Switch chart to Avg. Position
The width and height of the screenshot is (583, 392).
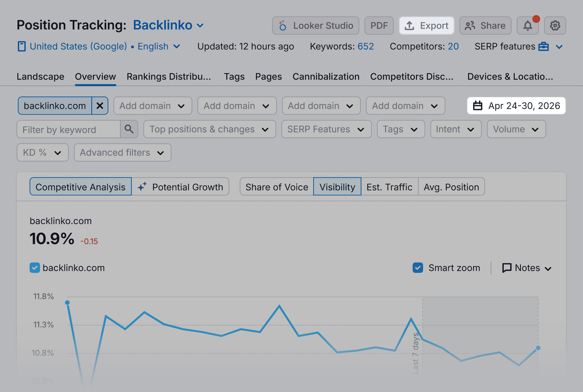pyautogui.click(x=451, y=187)
